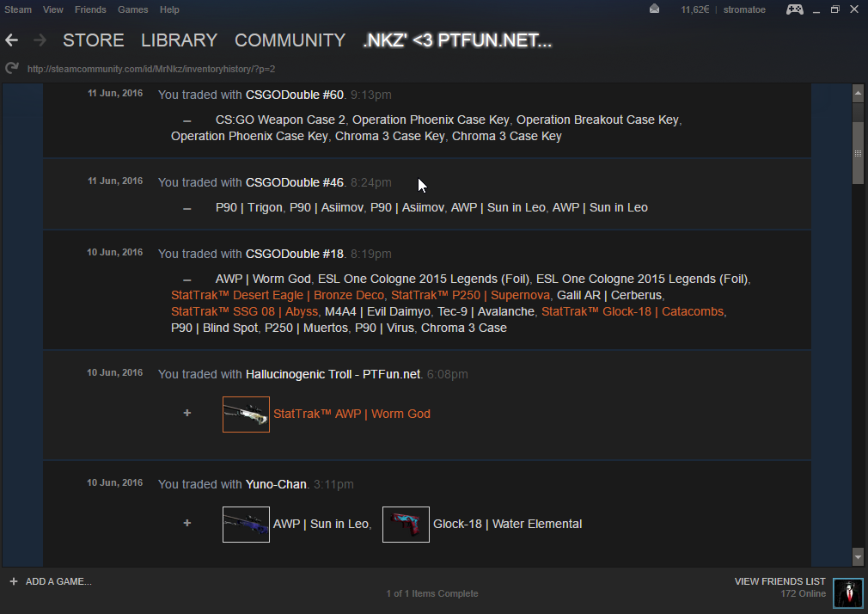The image size is (868, 614).
Task: Click the forward navigation arrow
Action: coord(40,40)
